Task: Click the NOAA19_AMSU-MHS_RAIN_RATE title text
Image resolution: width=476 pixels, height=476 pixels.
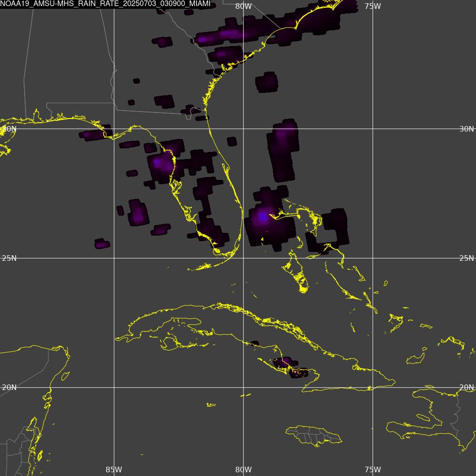Action: point(105,4)
